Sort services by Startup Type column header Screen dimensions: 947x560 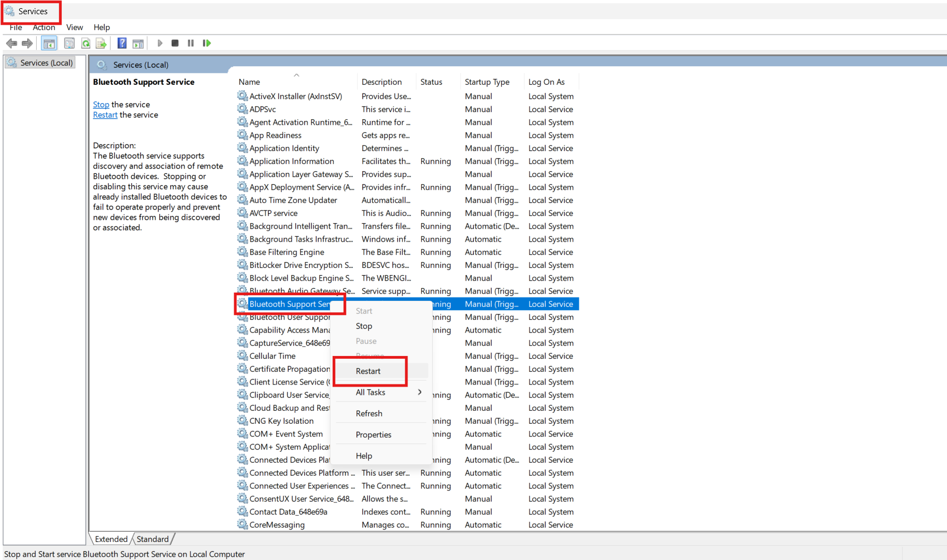pos(487,82)
